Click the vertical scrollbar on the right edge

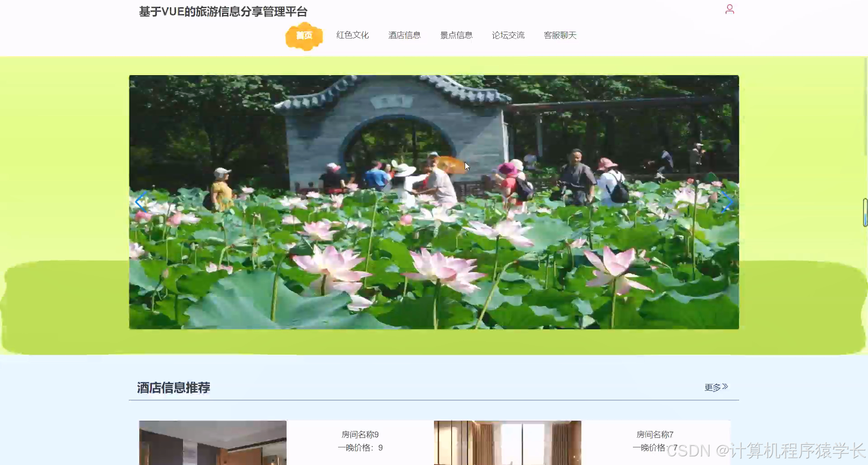click(865, 213)
